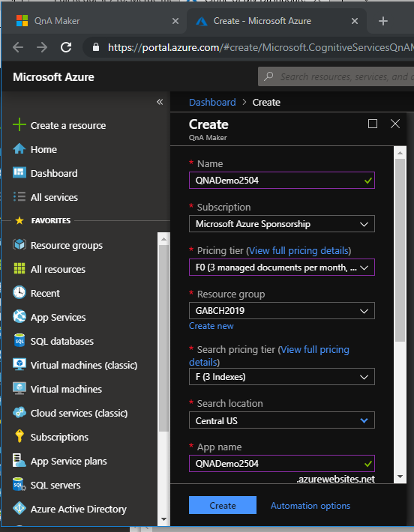Open Create a resource menu item

[68, 125]
